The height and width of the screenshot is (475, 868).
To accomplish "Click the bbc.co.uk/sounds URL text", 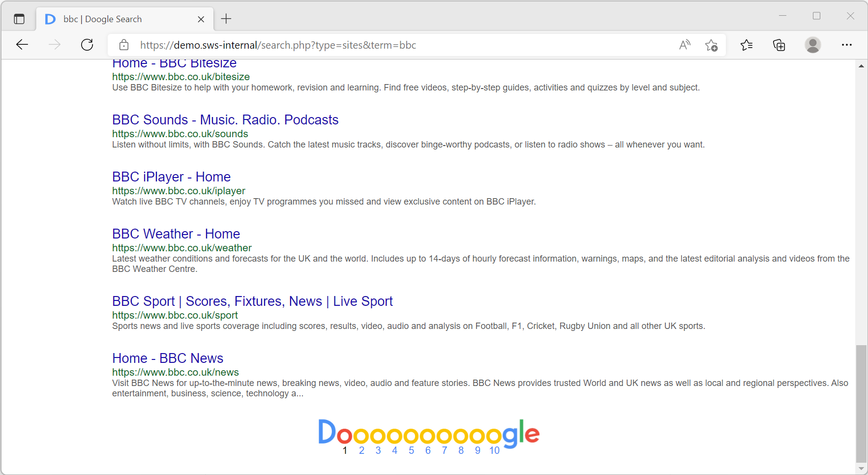I will coord(180,134).
